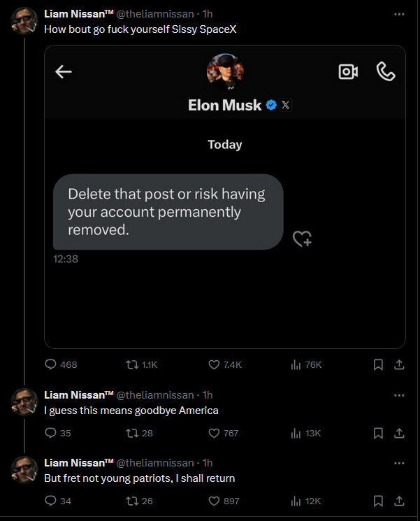This screenshot has height=521, width=420.
Task: Click the heart-plus reaction icon beside message
Action: tap(302, 239)
